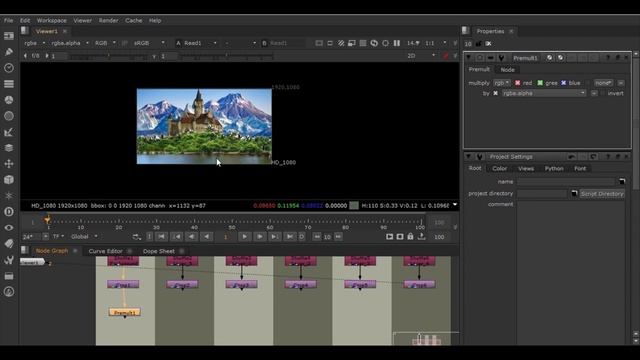Screen dimensions: 640x360
Task: Open the rgba.alpha channel dropdown in viewer
Action: pyautogui.click(x=70, y=43)
